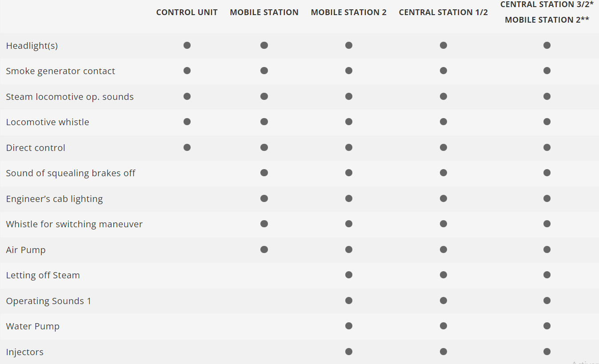Screen dimensions: 599x364
Task: Click the Mobile Station 2 column header
Action: (349, 12)
